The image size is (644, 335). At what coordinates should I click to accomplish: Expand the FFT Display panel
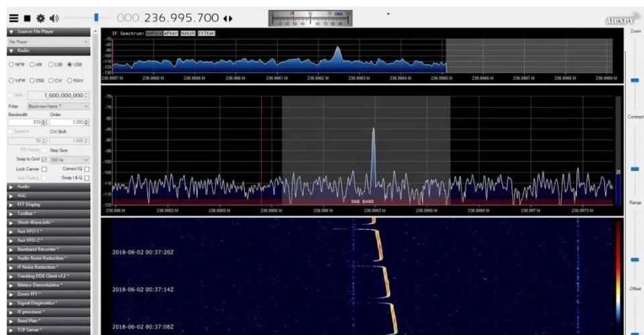48,204
